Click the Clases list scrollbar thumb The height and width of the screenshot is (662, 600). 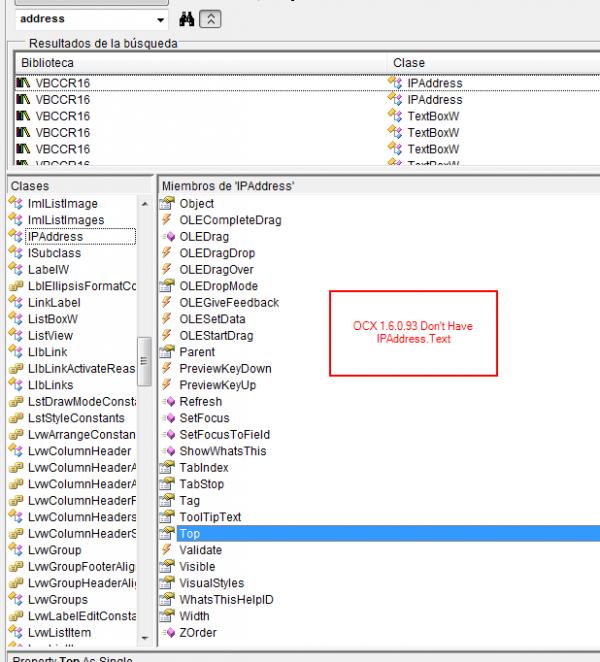(144, 361)
